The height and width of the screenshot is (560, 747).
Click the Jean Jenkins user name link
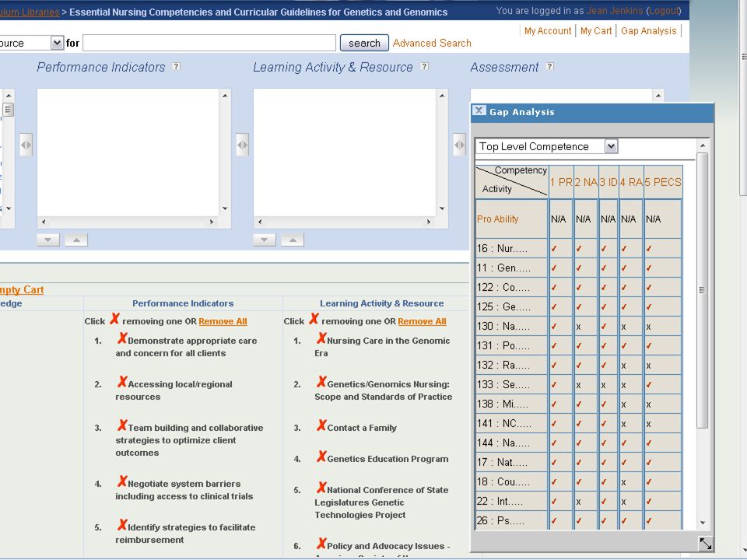615,10
